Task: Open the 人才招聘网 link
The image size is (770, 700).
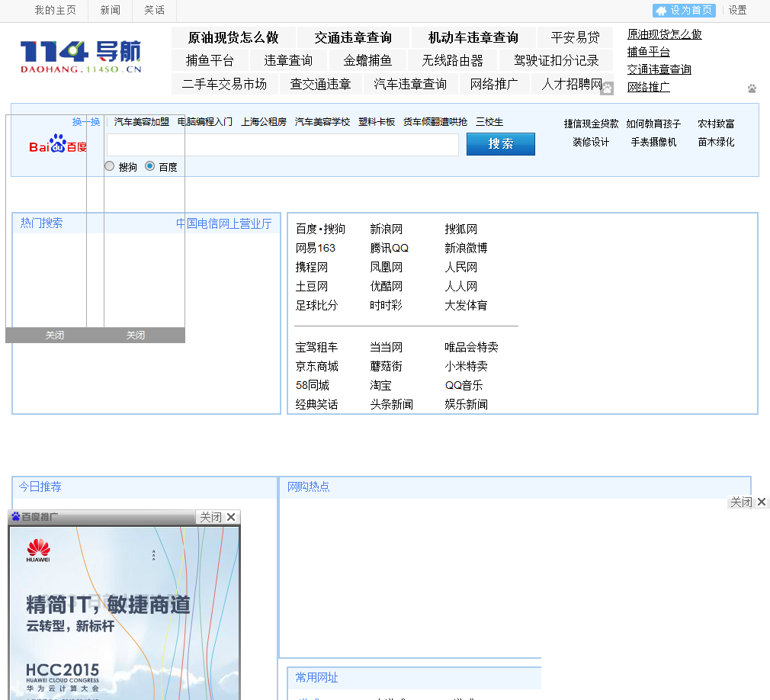Action: tap(572, 85)
